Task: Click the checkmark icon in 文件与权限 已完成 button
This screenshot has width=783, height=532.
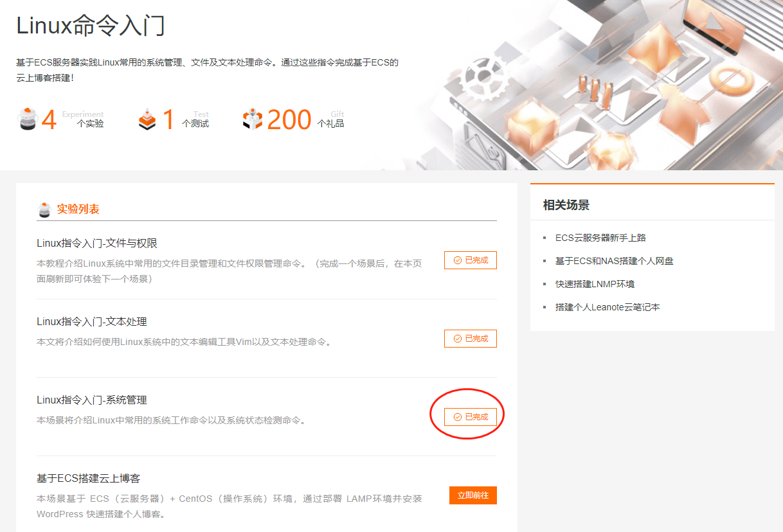Action: pos(458,260)
